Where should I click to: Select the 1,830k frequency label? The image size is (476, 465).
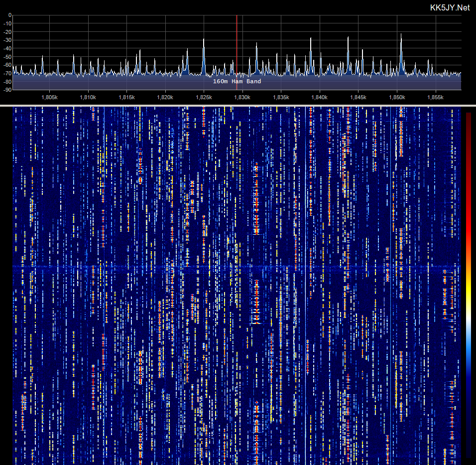click(242, 97)
